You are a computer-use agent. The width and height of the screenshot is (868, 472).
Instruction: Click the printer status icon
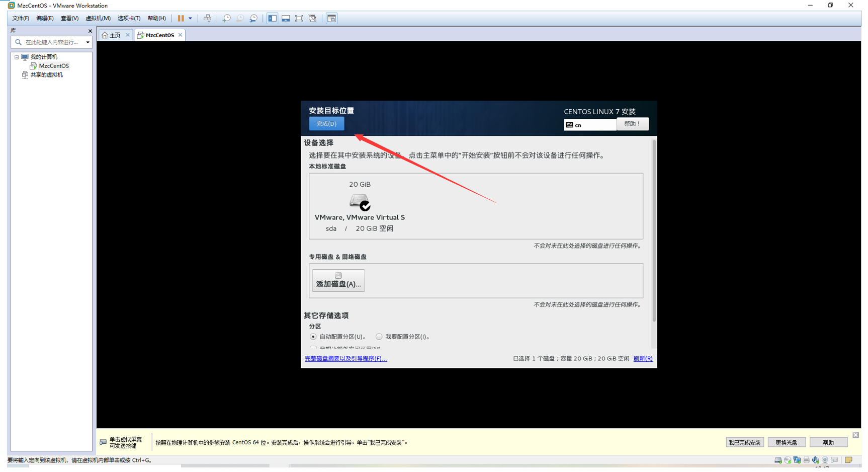pos(806,460)
